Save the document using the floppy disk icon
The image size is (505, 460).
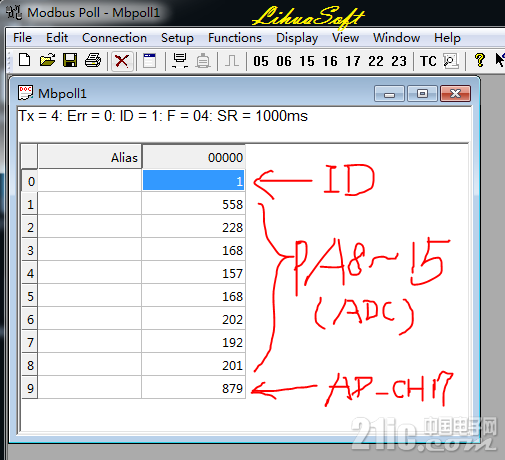70,61
